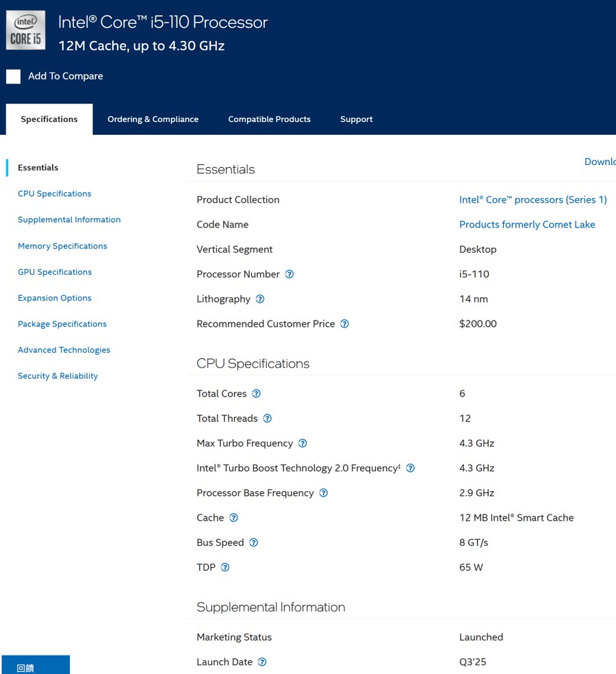Open help icon for Processor Number
The image size is (616, 674).
click(x=290, y=274)
